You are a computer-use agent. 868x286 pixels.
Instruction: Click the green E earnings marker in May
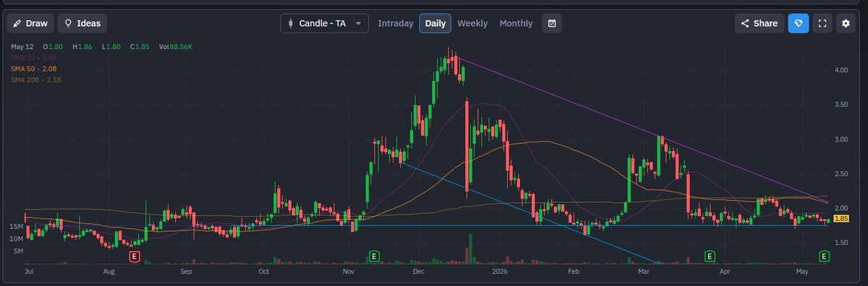(x=824, y=256)
